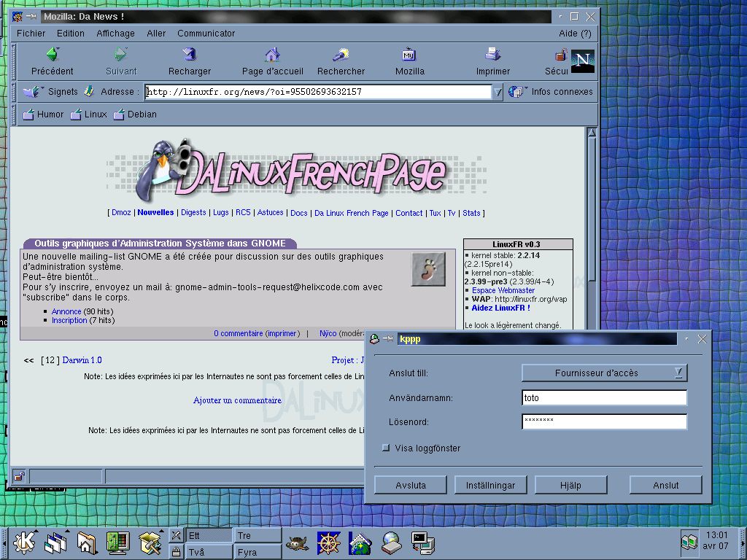Click the scrollbar up arrow

point(591,133)
